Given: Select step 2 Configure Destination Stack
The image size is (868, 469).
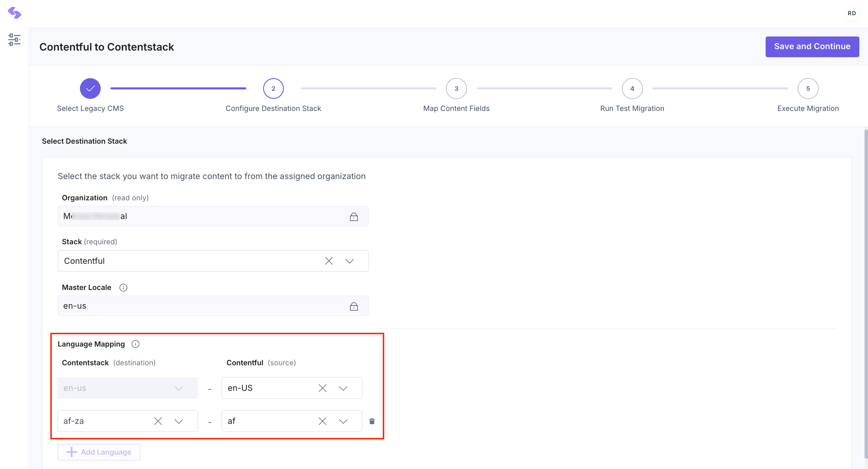Looking at the screenshot, I should tap(273, 89).
